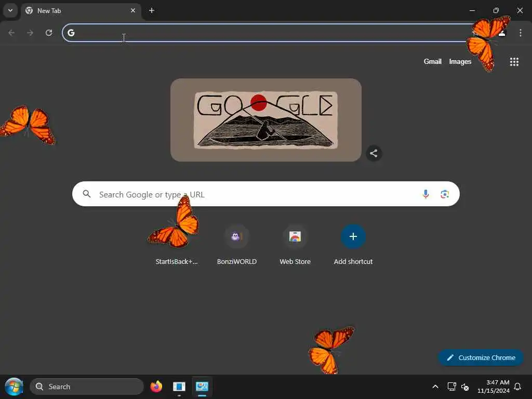Close the New Tab tab
The width and height of the screenshot is (532, 399).
pos(133,10)
